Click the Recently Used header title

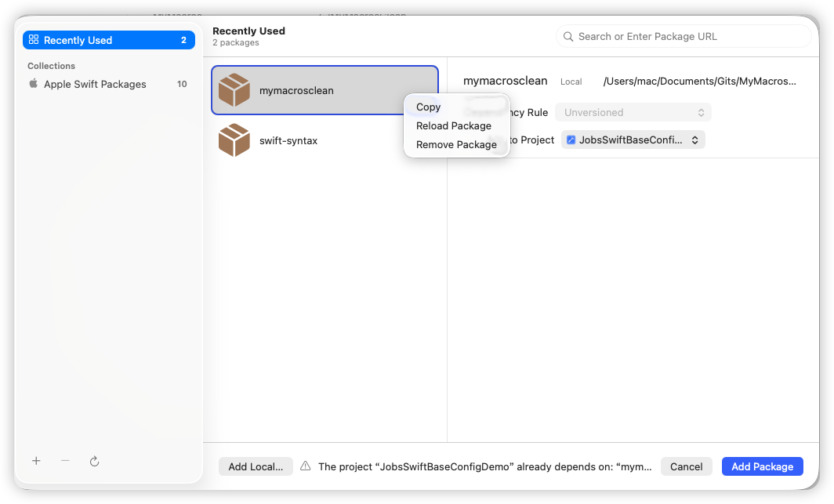249,31
